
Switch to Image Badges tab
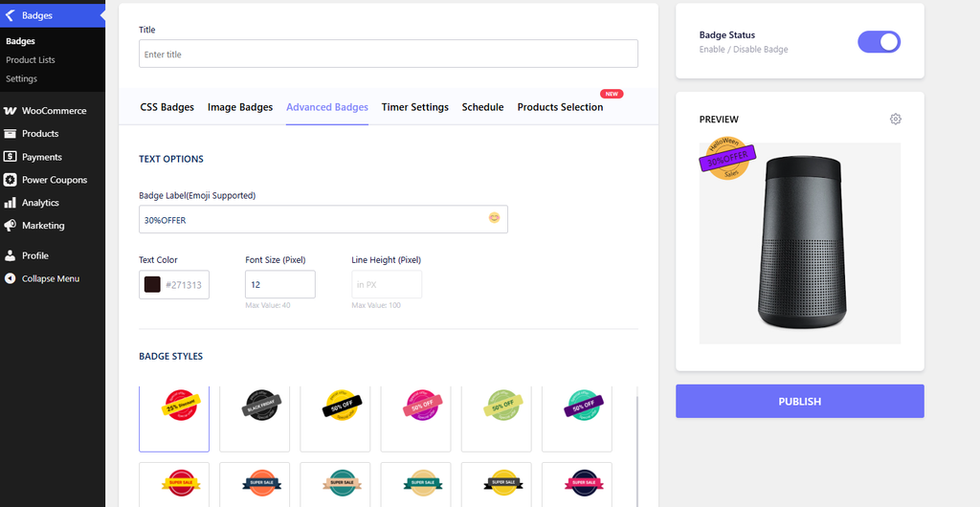(x=240, y=107)
